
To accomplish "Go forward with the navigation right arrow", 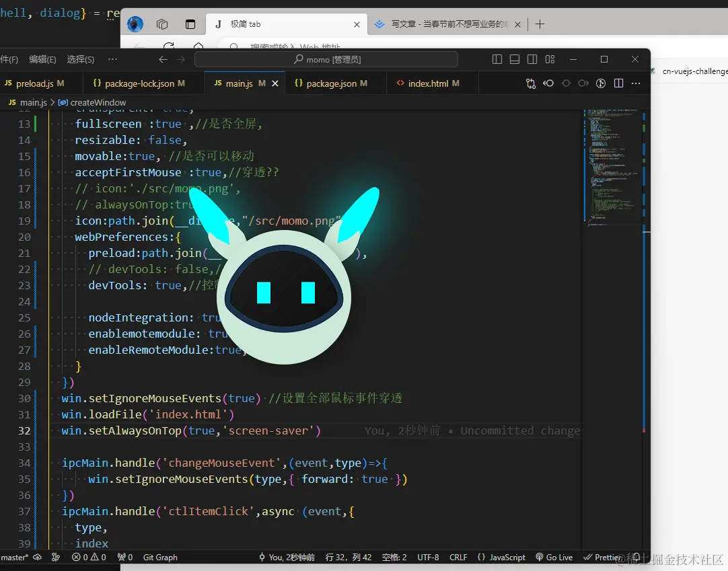I will (x=180, y=59).
